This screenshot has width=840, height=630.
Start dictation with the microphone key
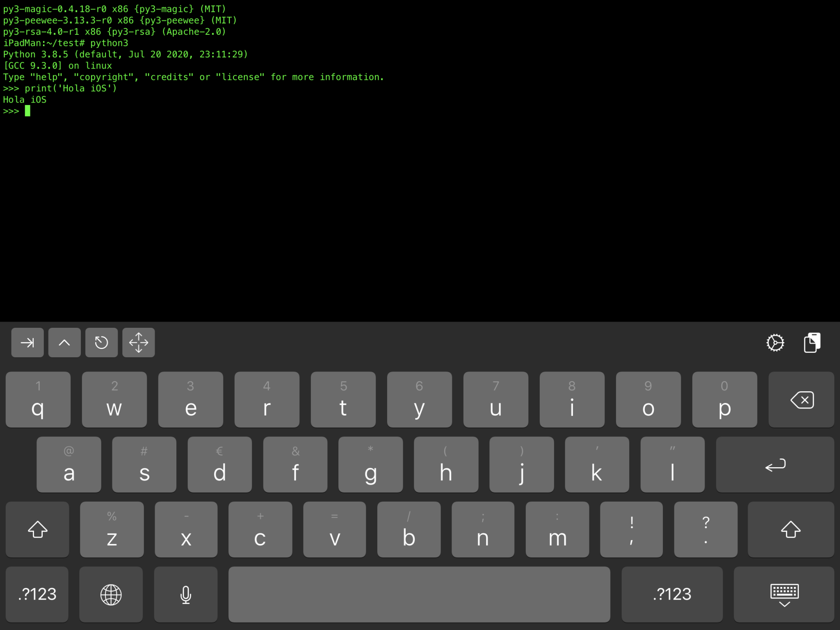pyautogui.click(x=185, y=594)
